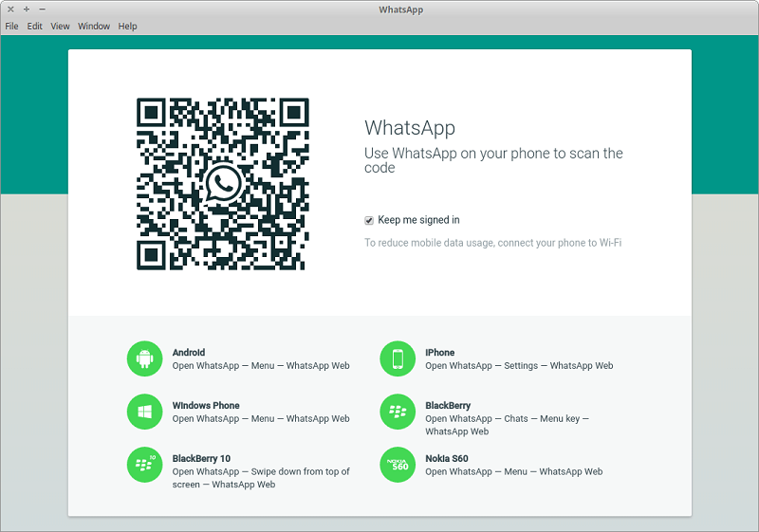Click the Android robot icon

point(144,358)
